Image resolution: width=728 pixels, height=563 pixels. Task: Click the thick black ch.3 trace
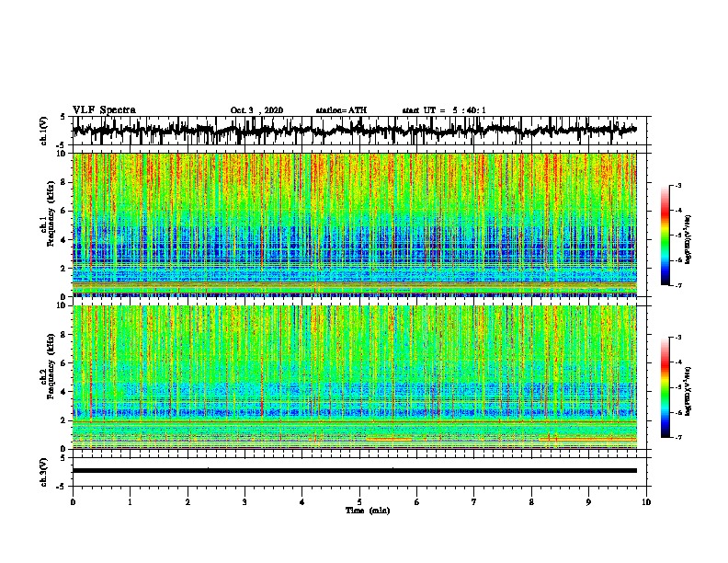coord(355,471)
